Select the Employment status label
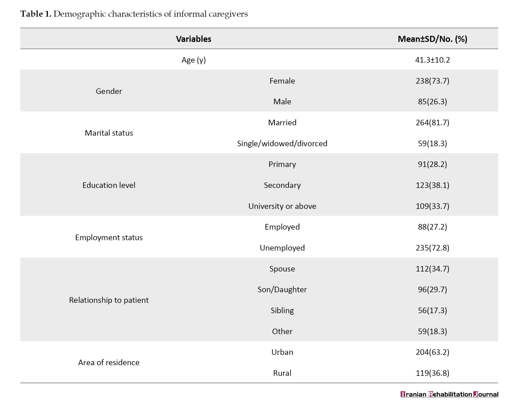Screen dimensions: 508x420 pos(109,237)
